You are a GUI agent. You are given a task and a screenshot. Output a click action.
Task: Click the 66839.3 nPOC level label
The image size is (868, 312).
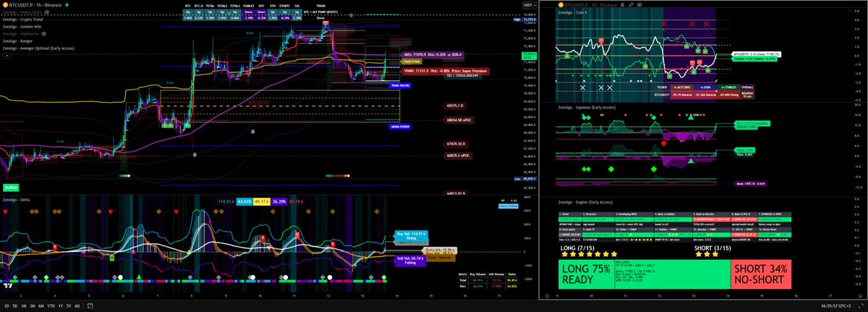pyautogui.click(x=459, y=155)
